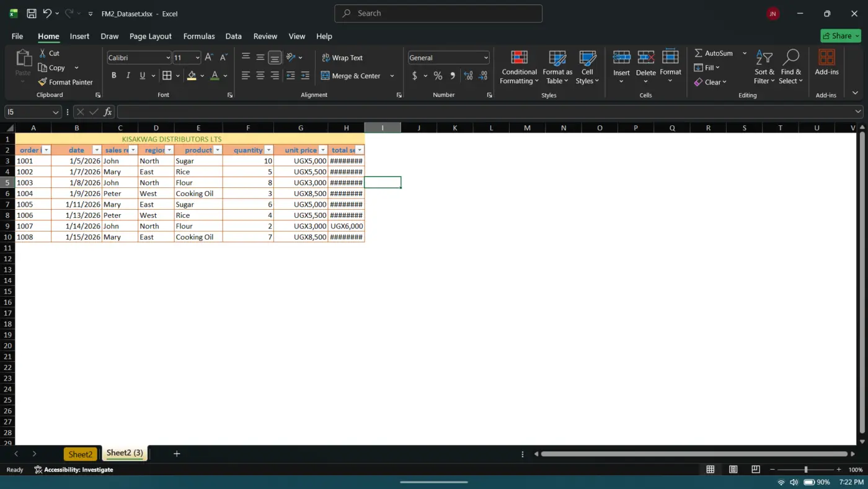The height and width of the screenshot is (489, 868).
Task: Click the Share button
Action: (841, 36)
